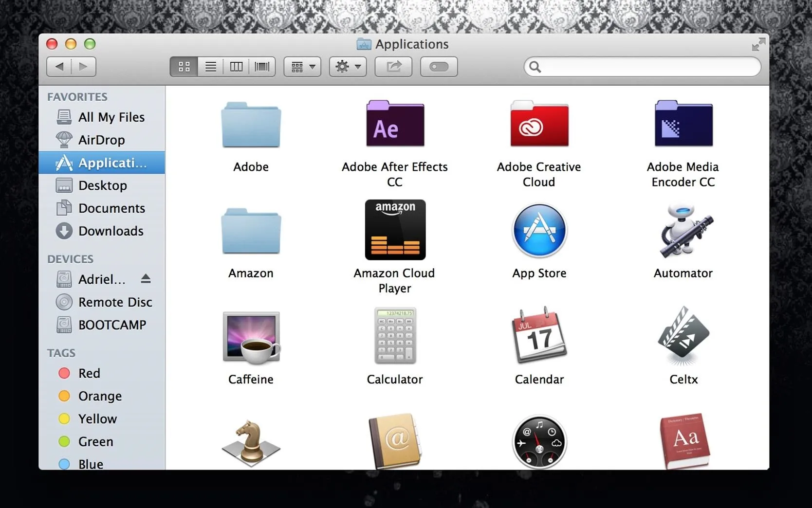Open Documents in the sidebar
This screenshot has height=508, width=812.
(102, 208)
